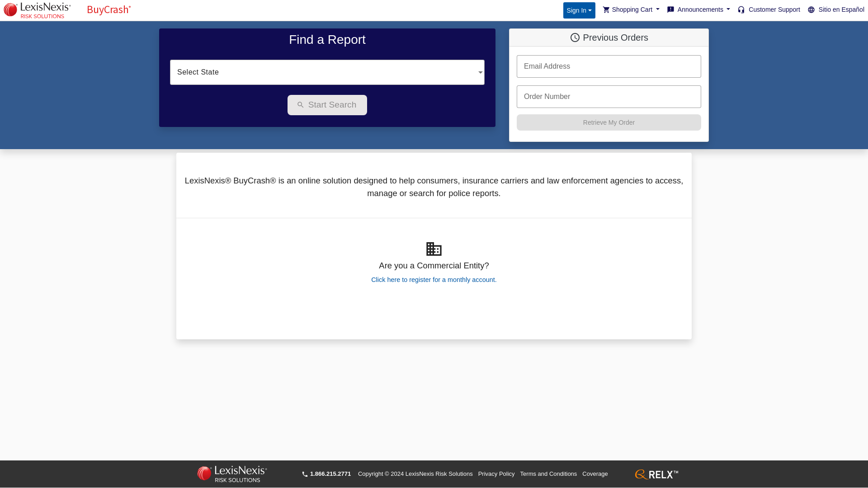Click the Commercial Entity building icon
The width and height of the screenshot is (868, 488).
coord(434,249)
